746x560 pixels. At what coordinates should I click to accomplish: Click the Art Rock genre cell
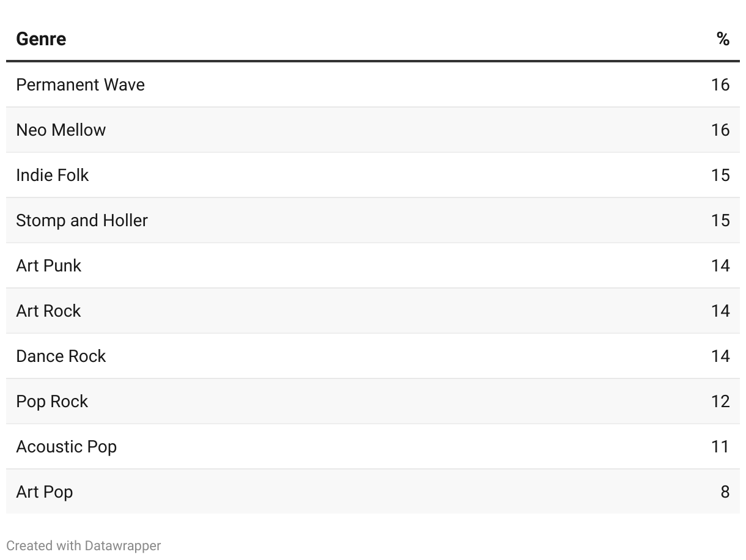click(48, 311)
